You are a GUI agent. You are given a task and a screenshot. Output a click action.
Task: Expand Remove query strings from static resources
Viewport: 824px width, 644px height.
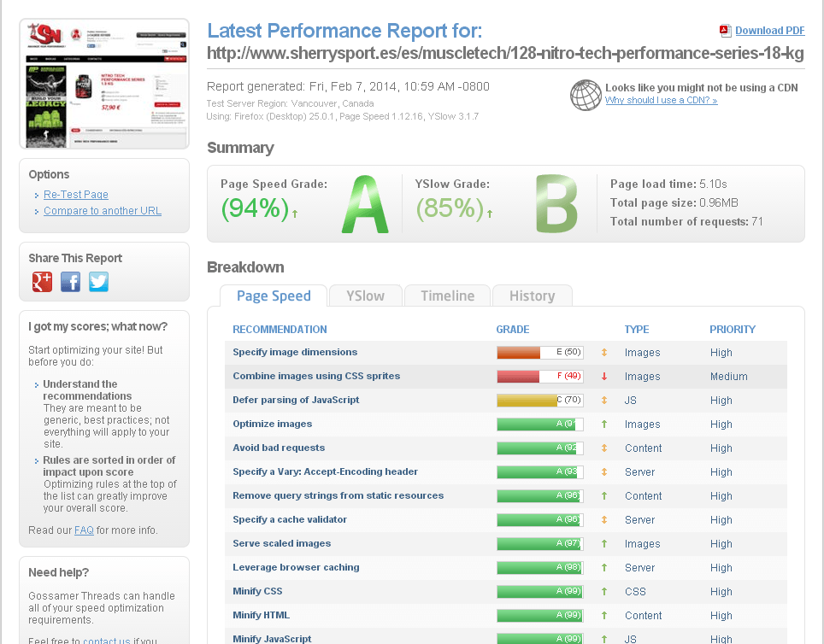(x=338, y=495)
